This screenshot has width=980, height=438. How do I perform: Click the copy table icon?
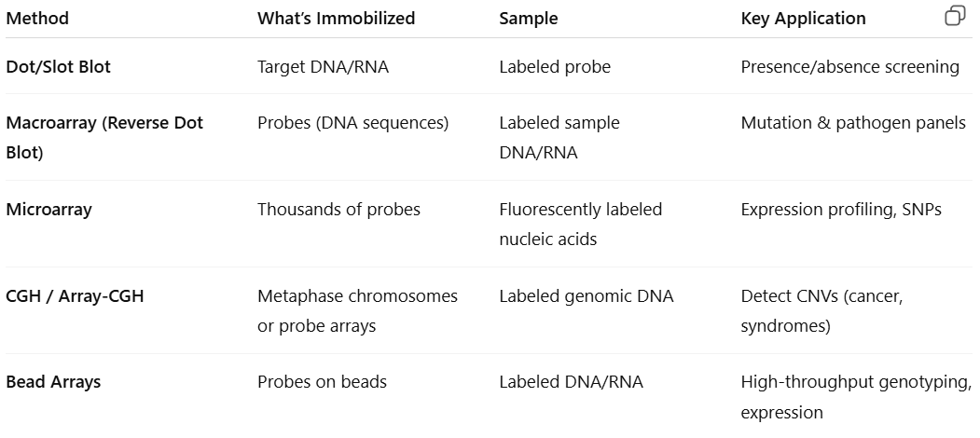[955, 16]
